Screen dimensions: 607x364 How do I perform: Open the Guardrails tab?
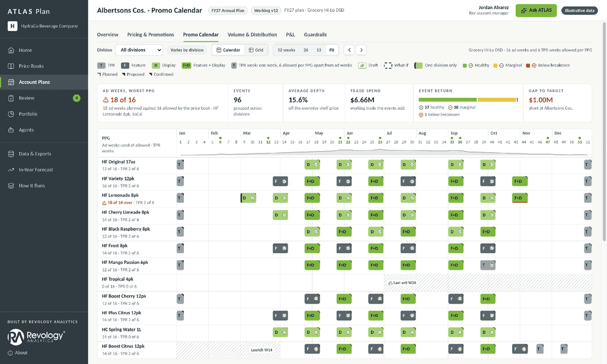click(315, 34)
